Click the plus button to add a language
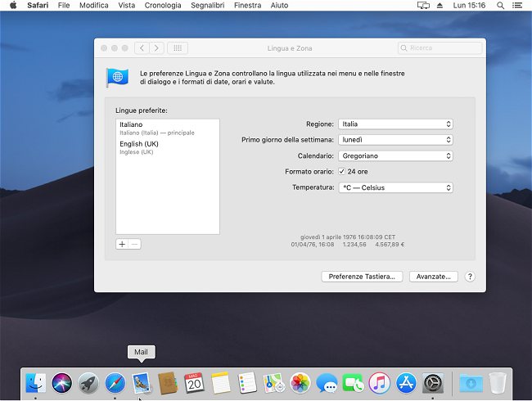 122,244
